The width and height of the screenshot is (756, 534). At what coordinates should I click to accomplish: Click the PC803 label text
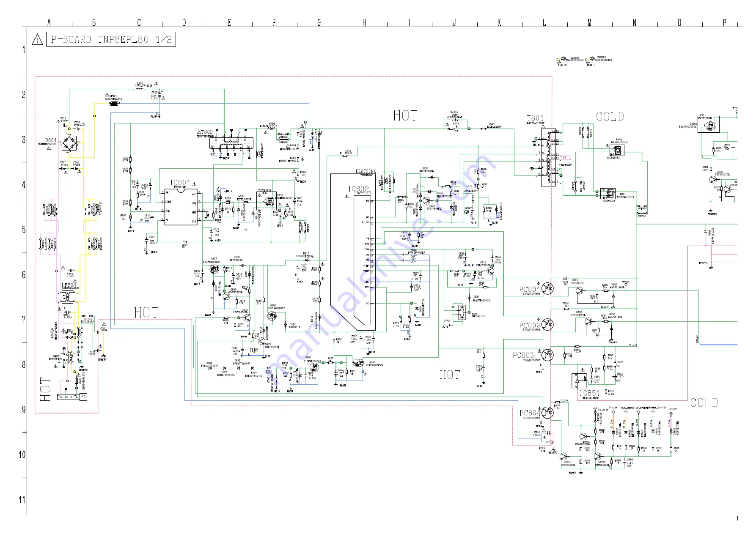pos(523,355)
